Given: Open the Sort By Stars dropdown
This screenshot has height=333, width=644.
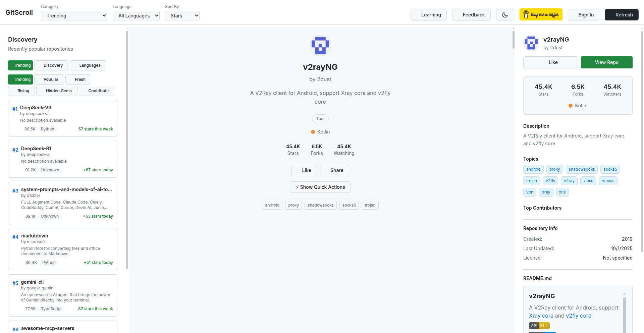Looking at the screenshot, I should (x=182, y=16).
